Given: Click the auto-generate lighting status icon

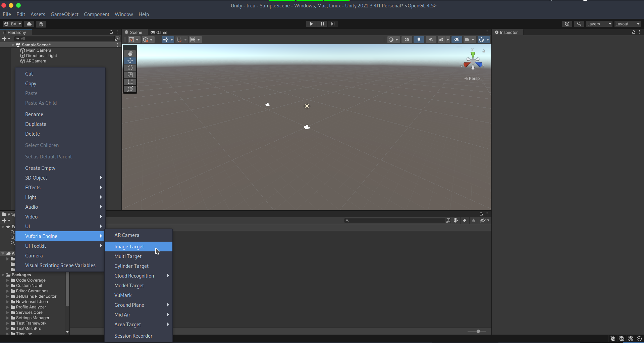Looking at the screenshot, I should coord(631,339).
